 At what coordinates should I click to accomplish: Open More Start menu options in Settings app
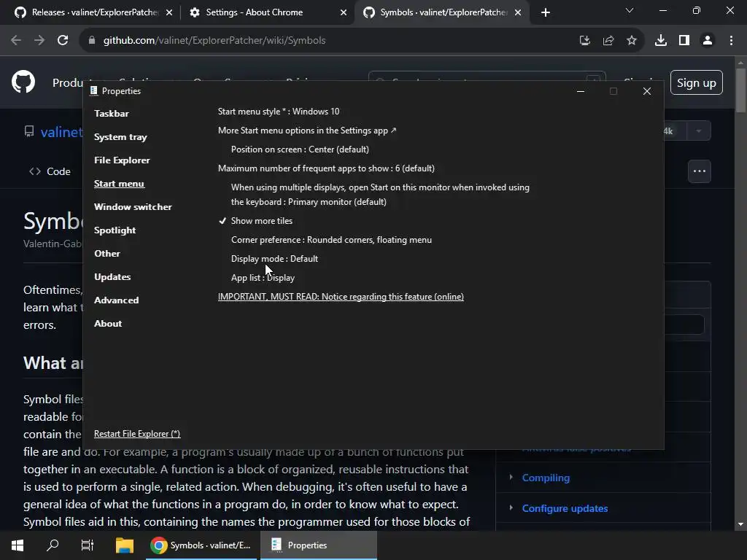(x=307, y=131)
